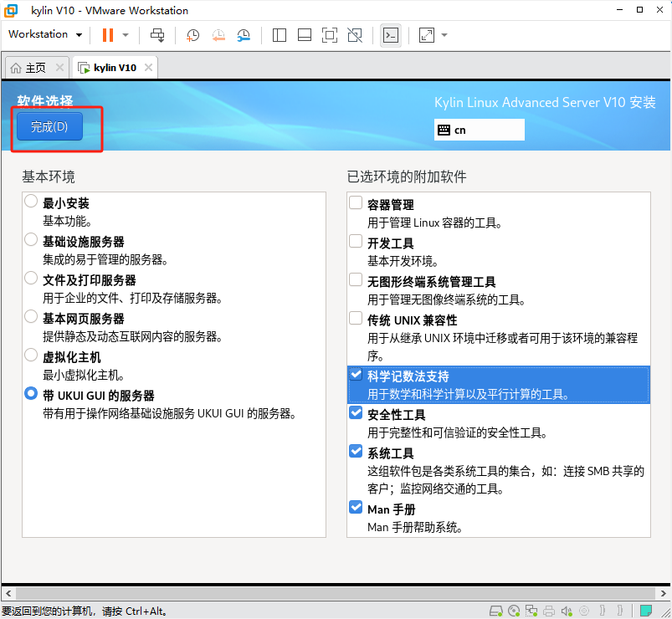Enter full screen mode icon
672x619 pixels.
click(x=330, y=35)
